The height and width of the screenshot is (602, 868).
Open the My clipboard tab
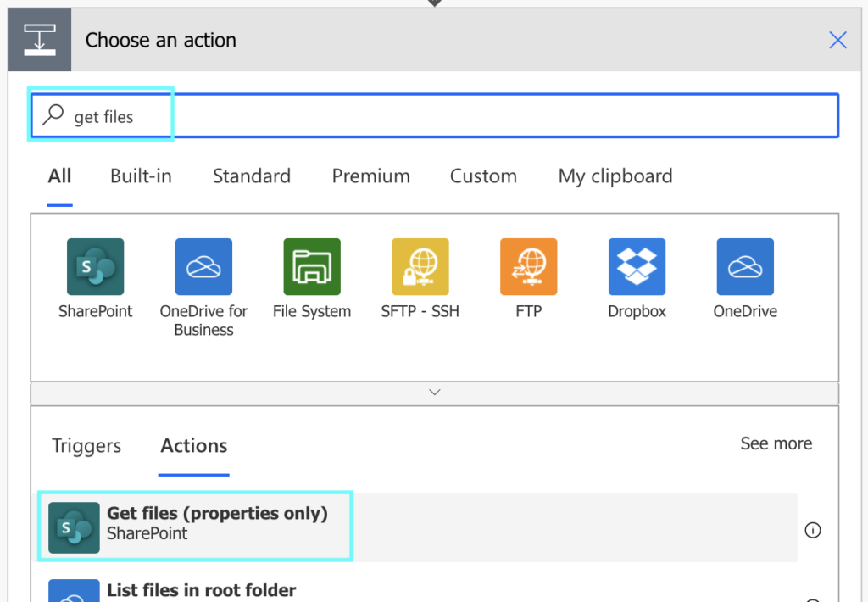(615, 176)
